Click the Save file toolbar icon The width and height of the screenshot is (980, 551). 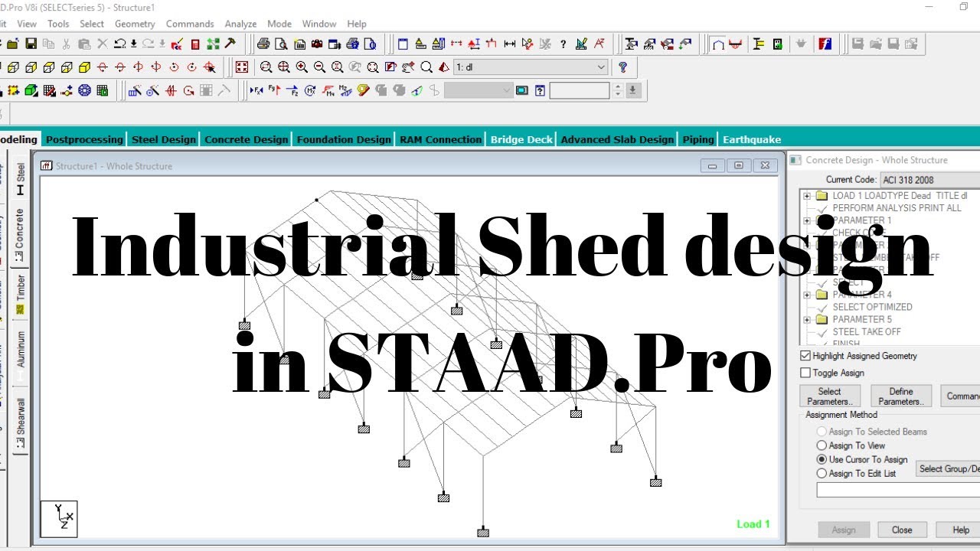click(x=31, y=44)
